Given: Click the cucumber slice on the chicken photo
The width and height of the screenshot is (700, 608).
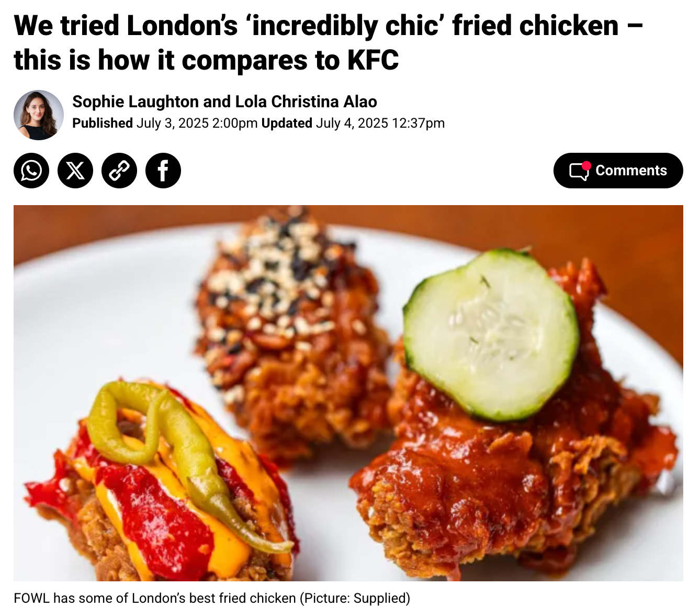Looking at the screenshot, I should point(491,335).
